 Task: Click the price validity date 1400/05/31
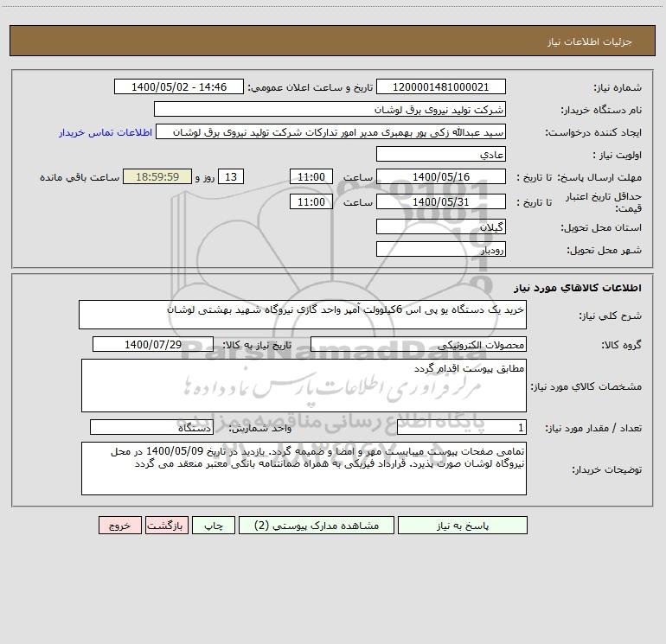(x=441, y=201)
